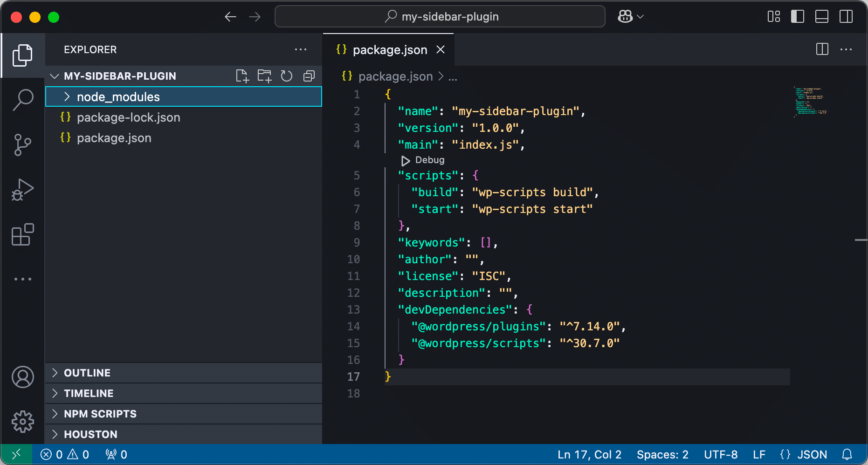The width and height of the screenshot is (868, 465).
Task: Toggle the bottom panel visibility
Action: click(821, 16)
